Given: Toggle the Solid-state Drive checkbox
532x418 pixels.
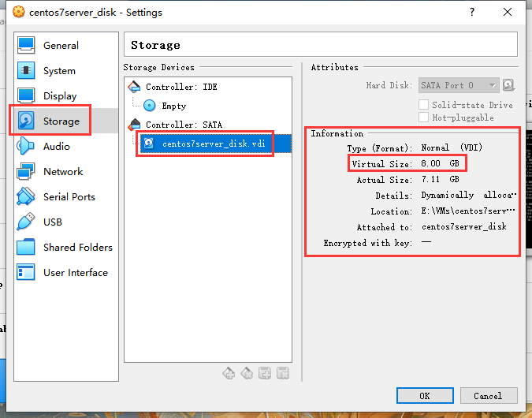Looking at the screenshot, I should pyautogui.click(x=424, y=105).
